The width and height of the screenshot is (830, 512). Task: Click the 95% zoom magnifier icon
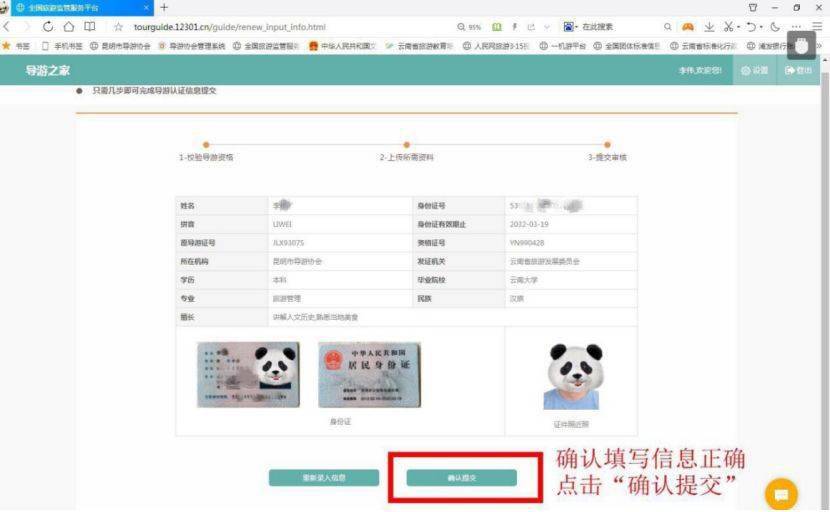469,27
